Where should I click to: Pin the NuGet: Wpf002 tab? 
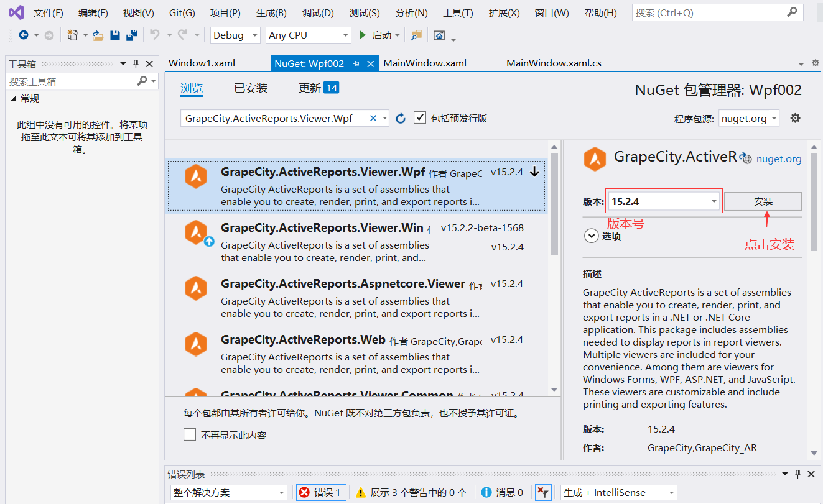pyautogui.click(x=356, y=63)
